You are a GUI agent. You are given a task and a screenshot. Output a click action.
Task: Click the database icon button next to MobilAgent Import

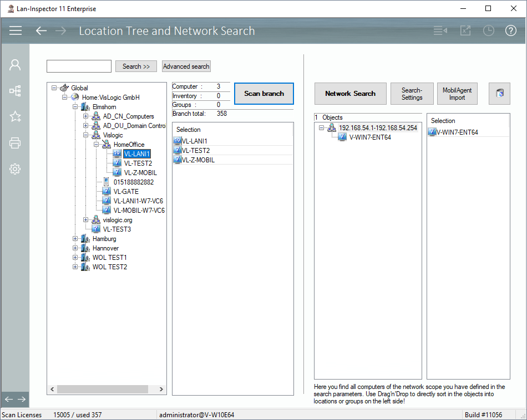[499, 94]
